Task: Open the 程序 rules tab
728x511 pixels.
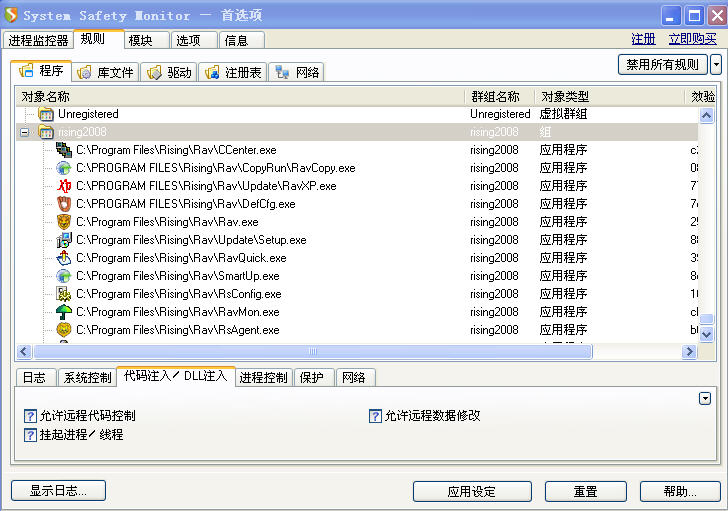Action: (x=41, y=71)
